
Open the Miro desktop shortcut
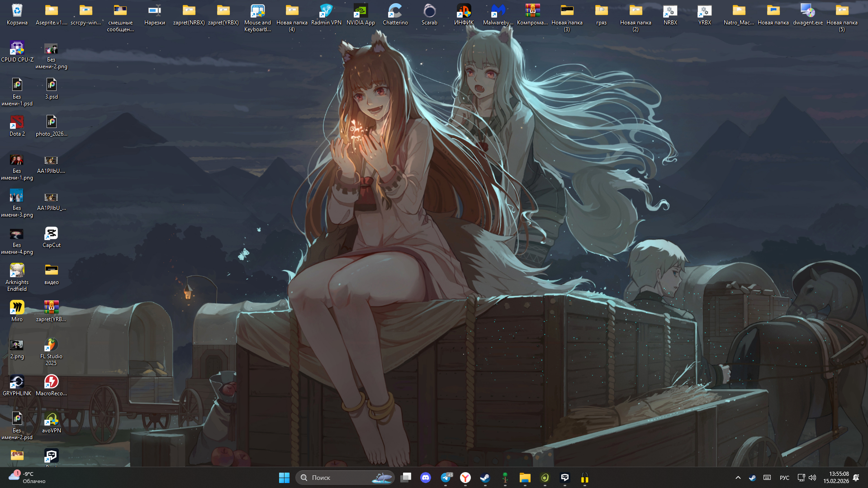click(x=17, y=308)
